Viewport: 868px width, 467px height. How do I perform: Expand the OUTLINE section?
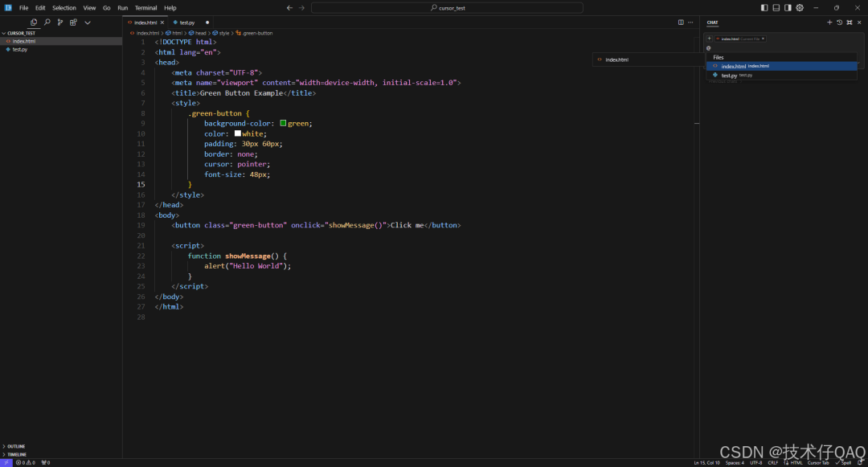(61, 446)
